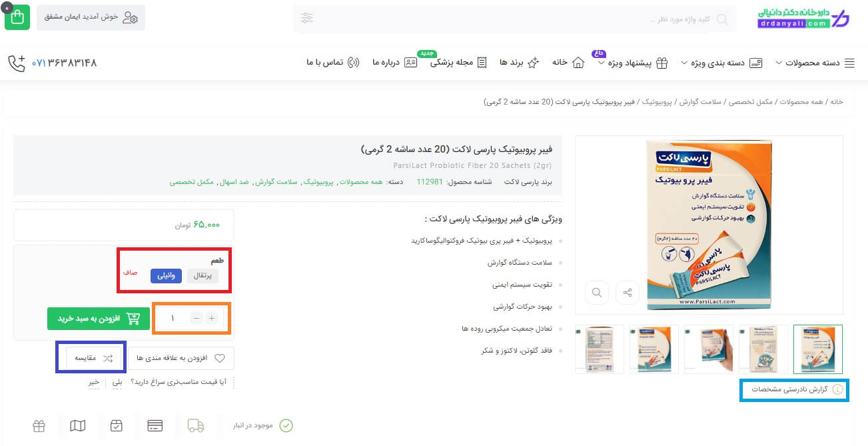Click the green مکمل تخصصی category link
This screenshot has width=868, height=446.
tap(191, 181)
